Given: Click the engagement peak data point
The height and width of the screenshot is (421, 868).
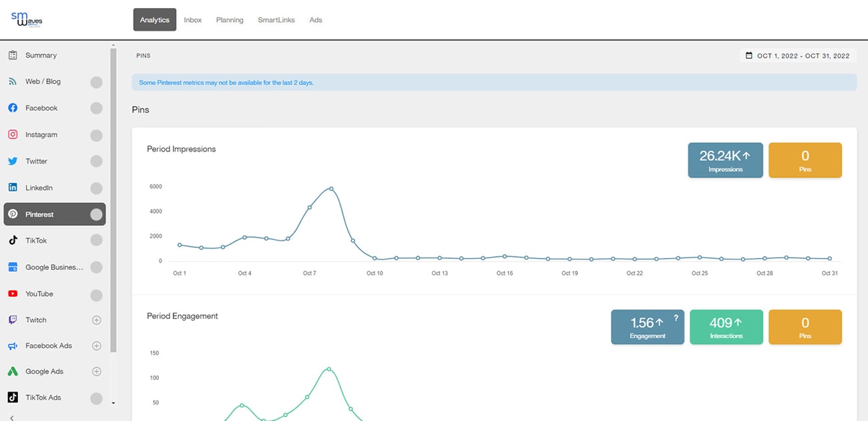Looking at the screenshot, I should 329,369.
